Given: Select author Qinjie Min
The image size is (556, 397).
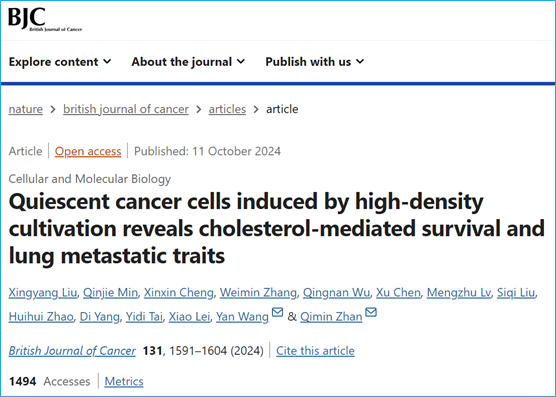Looking at the screenshot, I should pos(110,293).
